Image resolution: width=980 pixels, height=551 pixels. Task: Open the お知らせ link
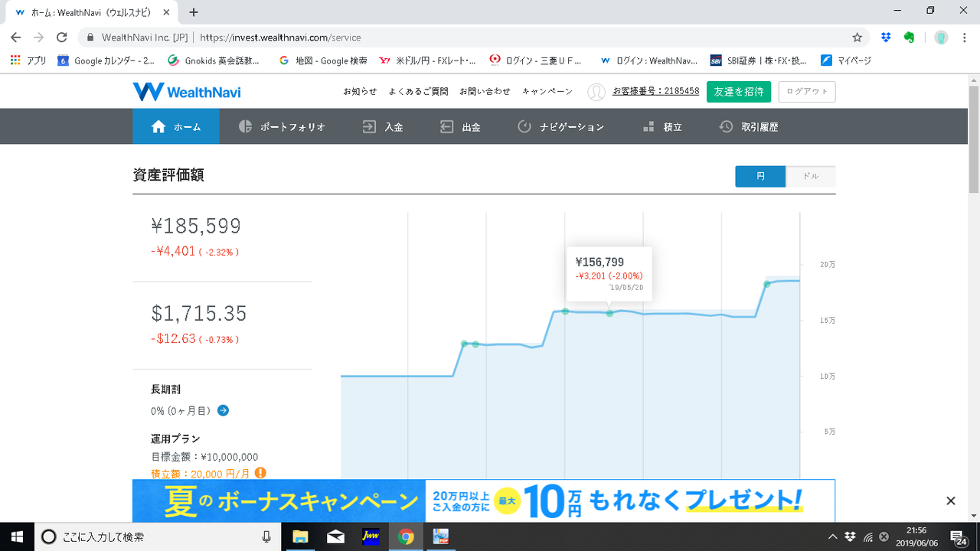[361, 91]
